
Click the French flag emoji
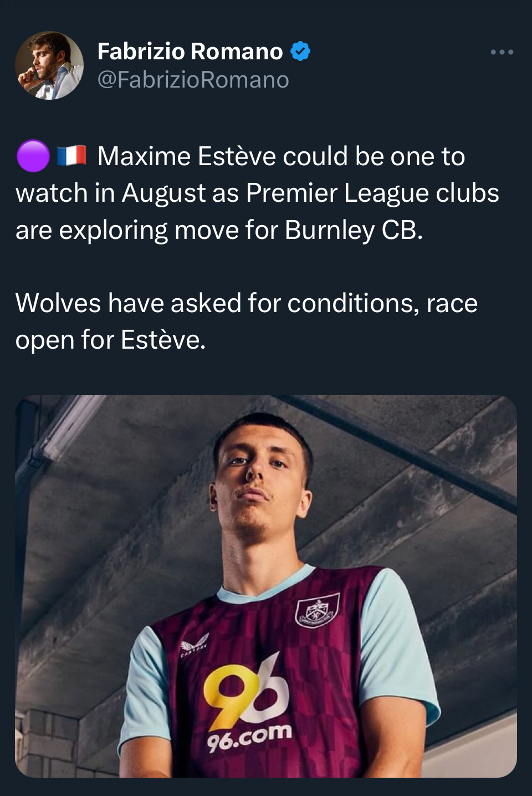click(71, 156)
